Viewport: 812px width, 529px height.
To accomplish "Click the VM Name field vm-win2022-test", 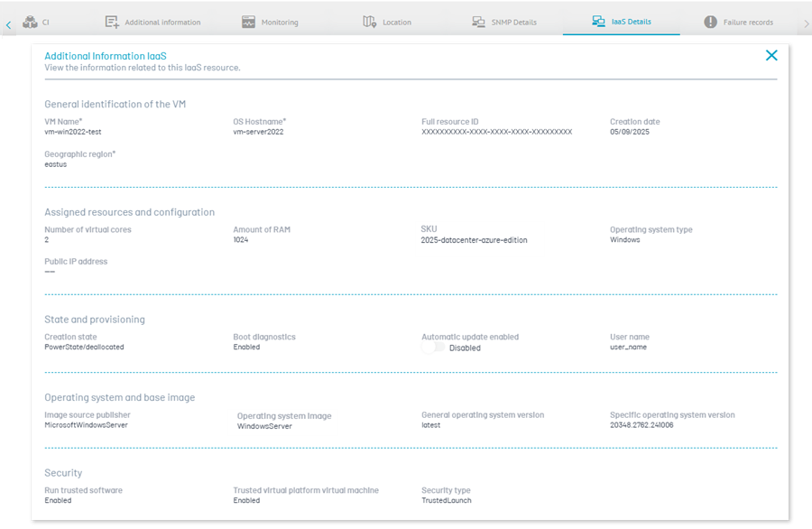I will coord(73,132).
